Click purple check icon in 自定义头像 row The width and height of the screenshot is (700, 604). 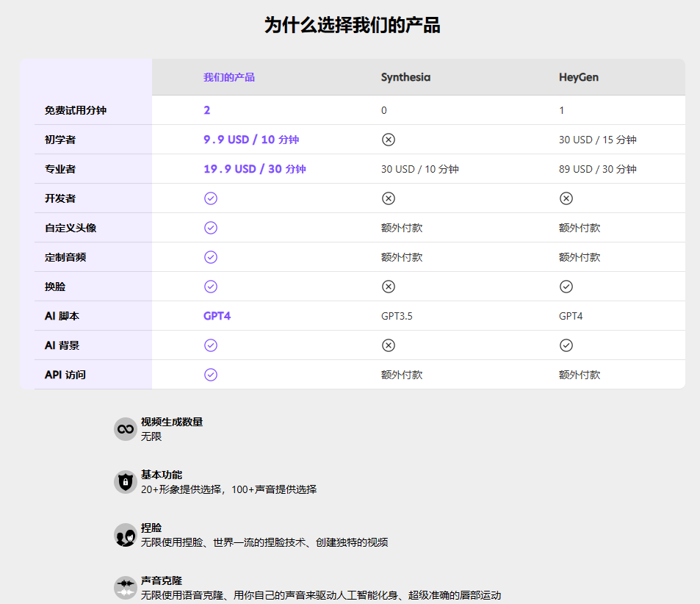pyautogui.click(x=211, y=228)
